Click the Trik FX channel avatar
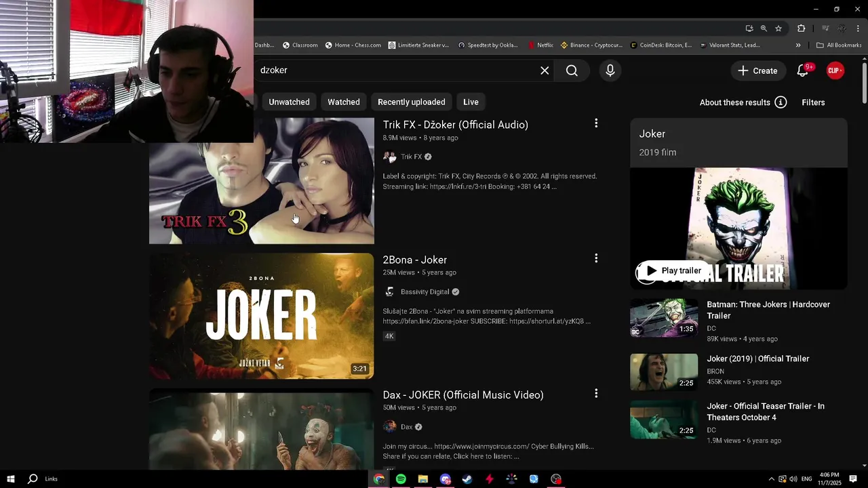The image size is (868, 488). click(390, 157)
